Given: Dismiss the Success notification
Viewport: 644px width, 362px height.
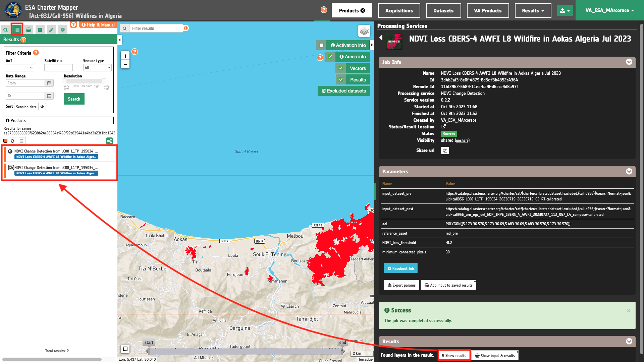Looking at the screenshot, I should (629, 311).
